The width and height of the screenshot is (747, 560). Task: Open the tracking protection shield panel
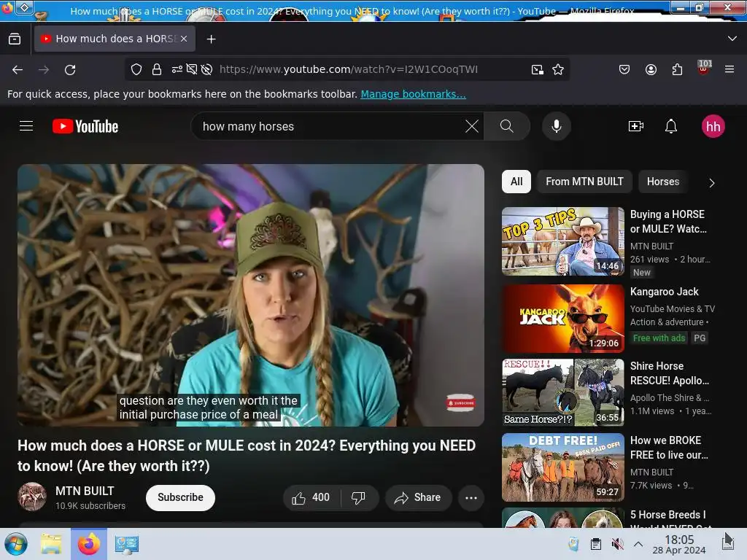coord(136,69)
